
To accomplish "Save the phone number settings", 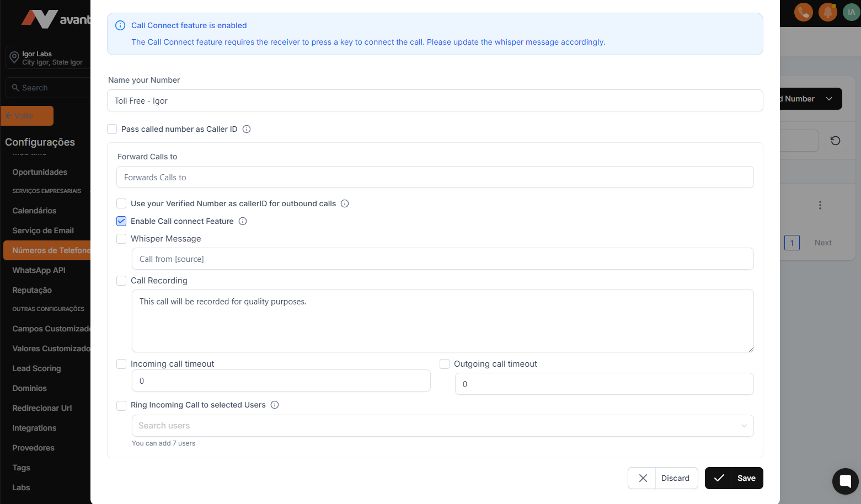I will click(x=734, y=478).
